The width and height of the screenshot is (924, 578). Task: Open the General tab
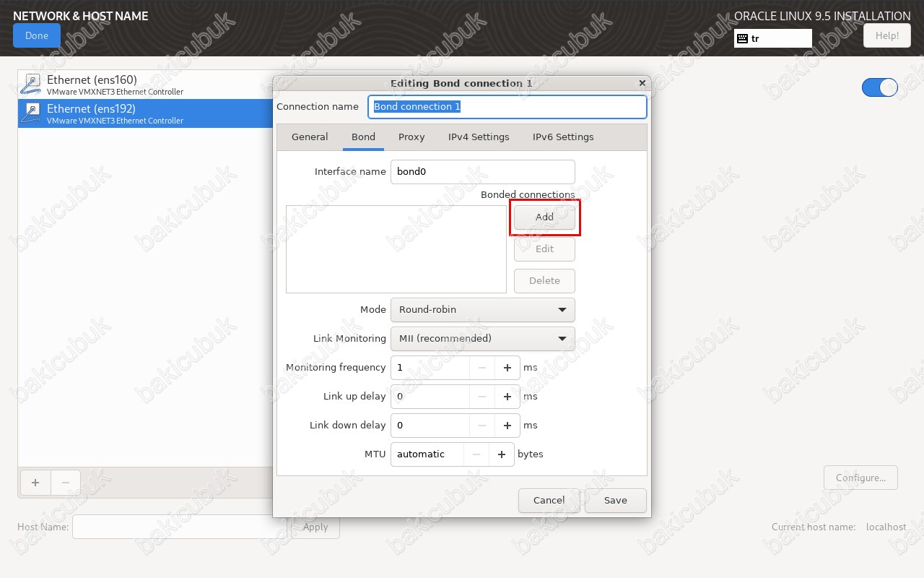(310, 137)
